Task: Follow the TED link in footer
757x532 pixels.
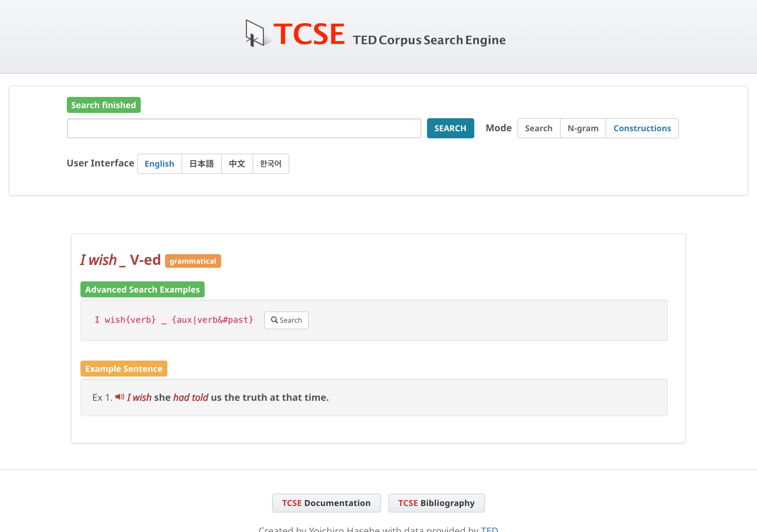Action: [489, 529]
